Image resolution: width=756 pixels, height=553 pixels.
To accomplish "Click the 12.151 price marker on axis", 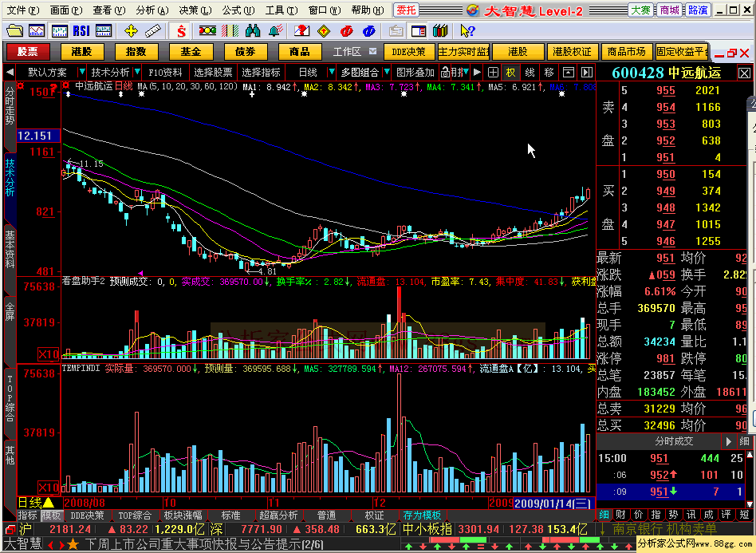I will (38, 136).
